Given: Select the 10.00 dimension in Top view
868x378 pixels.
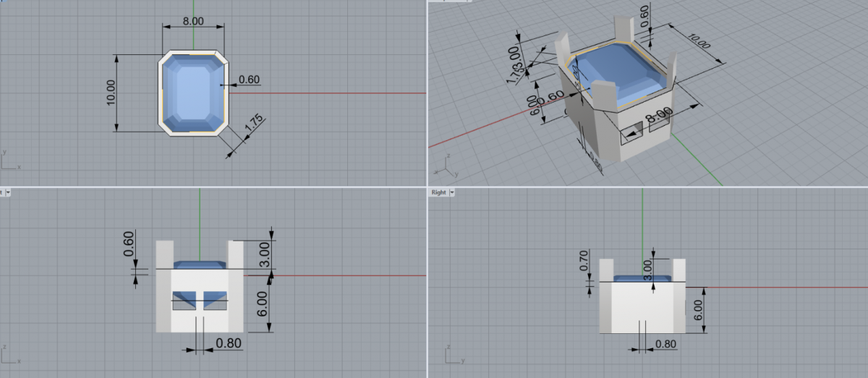Looking at the screenshot, I should pos(111,93).
